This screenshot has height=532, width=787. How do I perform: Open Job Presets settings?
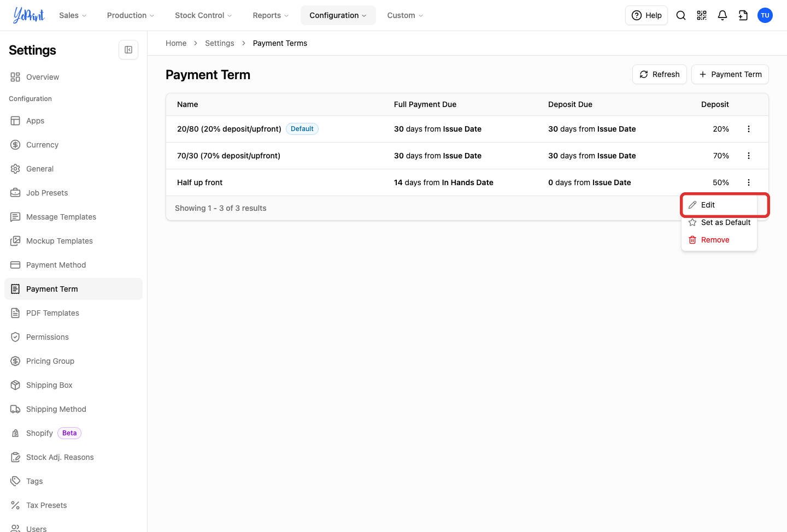tap(73, 193)
